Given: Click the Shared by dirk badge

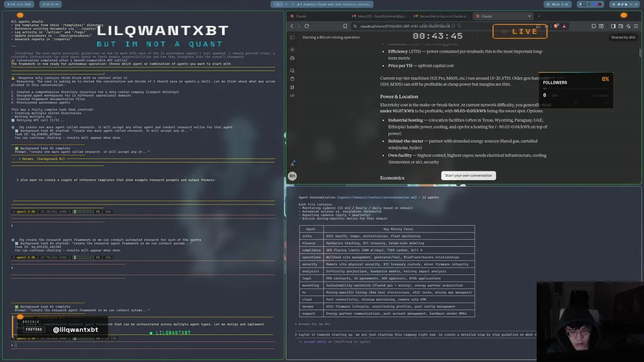Looking at the screenshot, I should click(623, 37).
